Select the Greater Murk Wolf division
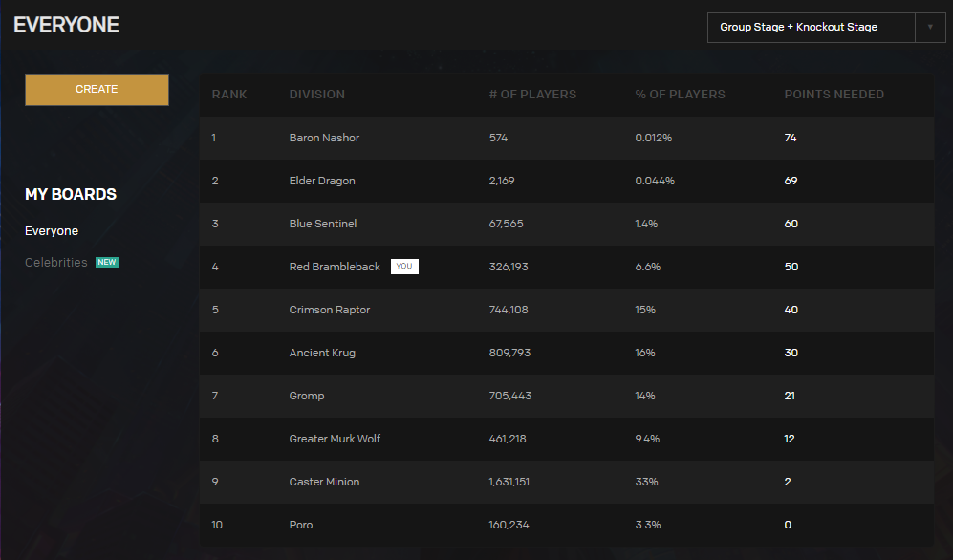Viewport: 953px width, 560px height. tap(335, 439)
